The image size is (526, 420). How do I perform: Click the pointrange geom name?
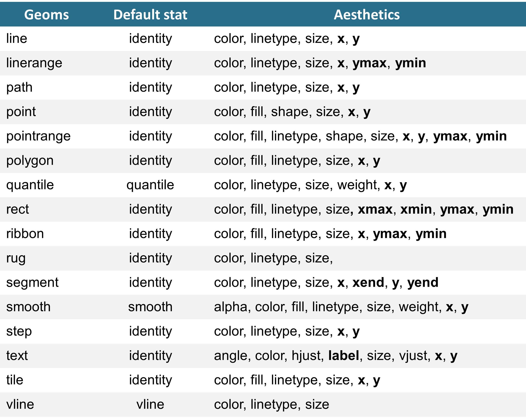[38, 136]
